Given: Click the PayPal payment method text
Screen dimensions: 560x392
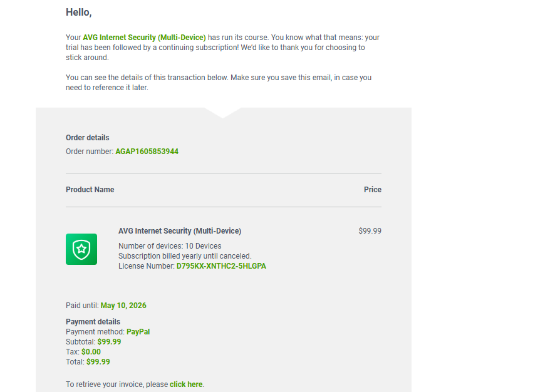Looking at the screenshot, I should point(138,332).
